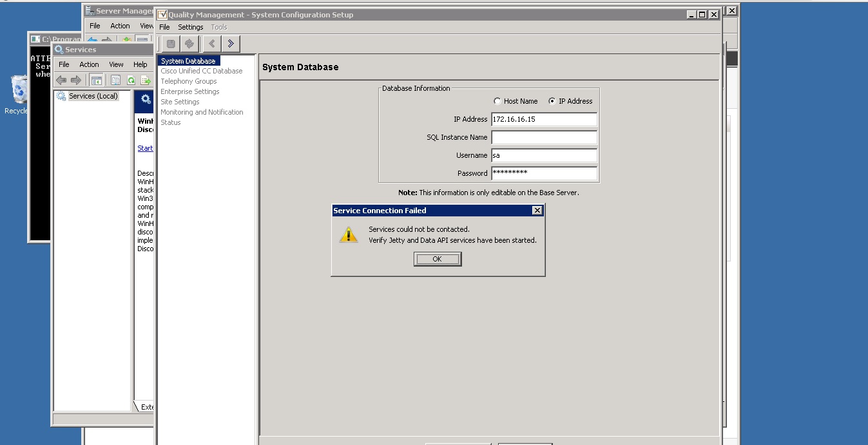This screenshot has width=868, height=445.
Task: Click the Back arrow in Server Manager toolbar
Action: coord(93,41)
